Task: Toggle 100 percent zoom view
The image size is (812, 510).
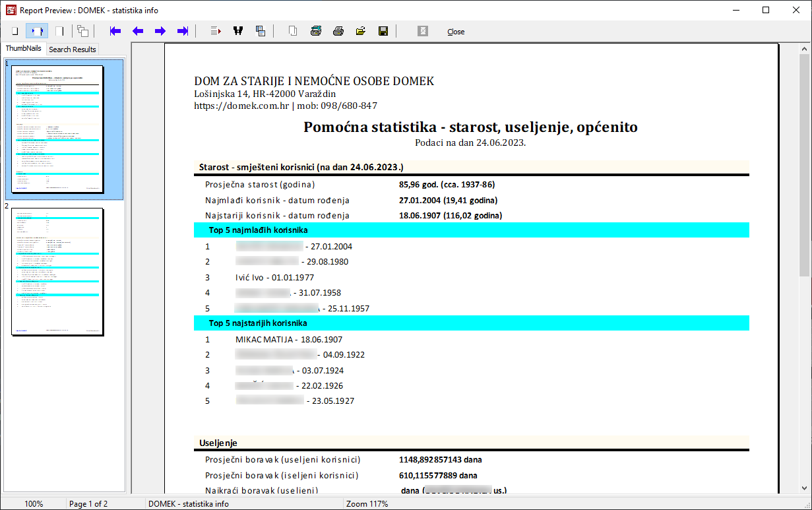Action: 59,31
